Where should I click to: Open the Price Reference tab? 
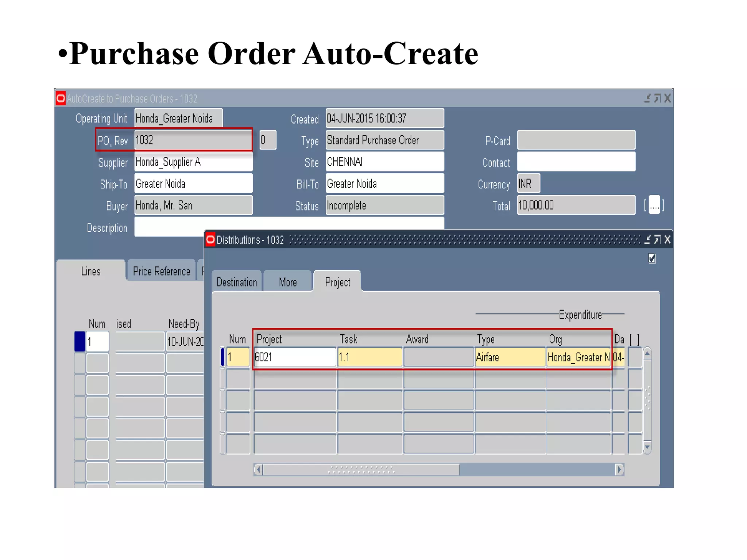tap(161, 271)
